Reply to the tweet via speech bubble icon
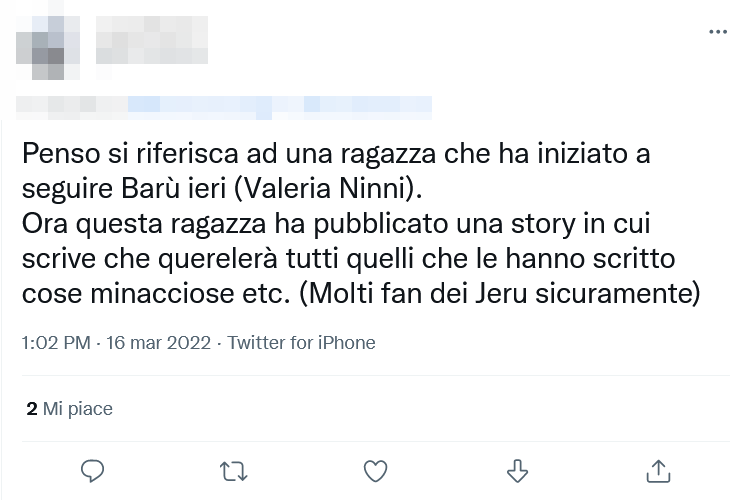Image resolution: width=748 pixels, height=500 pixels. tap(93, 469)
